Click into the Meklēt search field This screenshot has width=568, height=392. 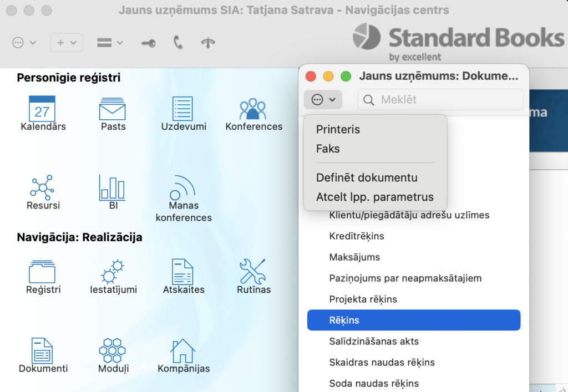click(x=440, y=100)
